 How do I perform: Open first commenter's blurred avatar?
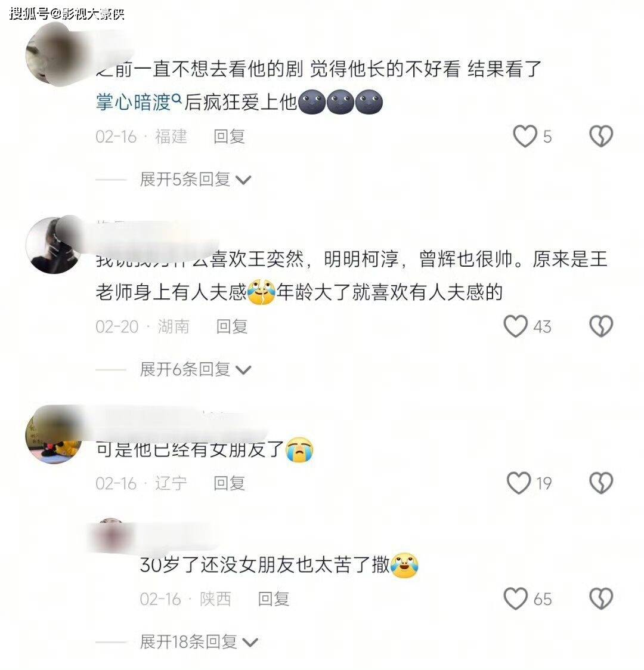[54, 55]
